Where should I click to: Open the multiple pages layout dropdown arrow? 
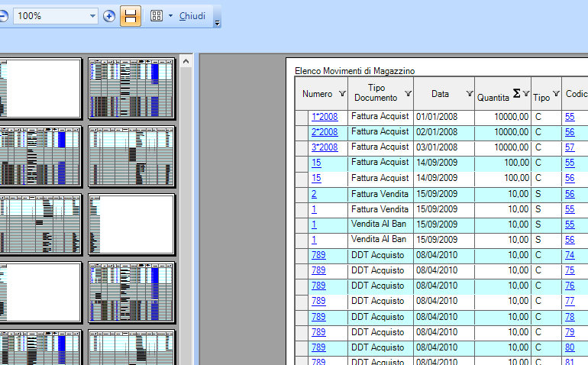170,16
